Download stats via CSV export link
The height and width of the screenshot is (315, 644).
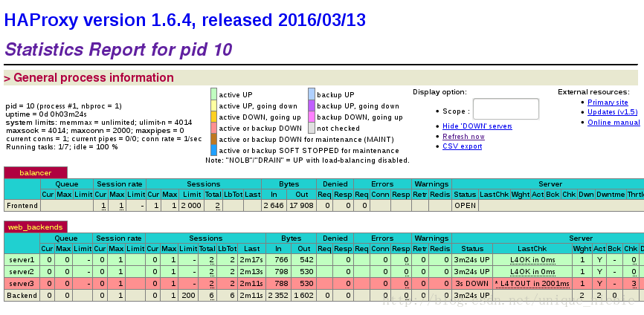tap(462, 146)
